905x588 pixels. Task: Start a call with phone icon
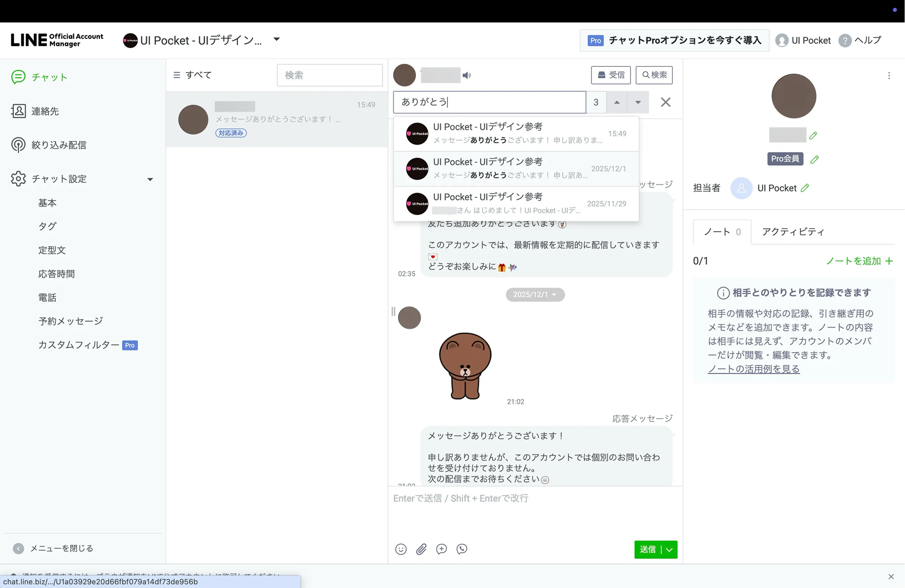462,549
